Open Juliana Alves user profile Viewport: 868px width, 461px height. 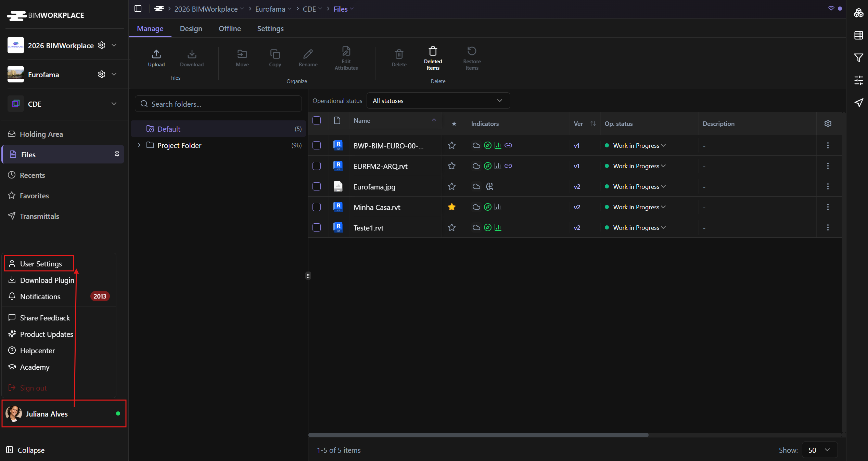(64, 413)
